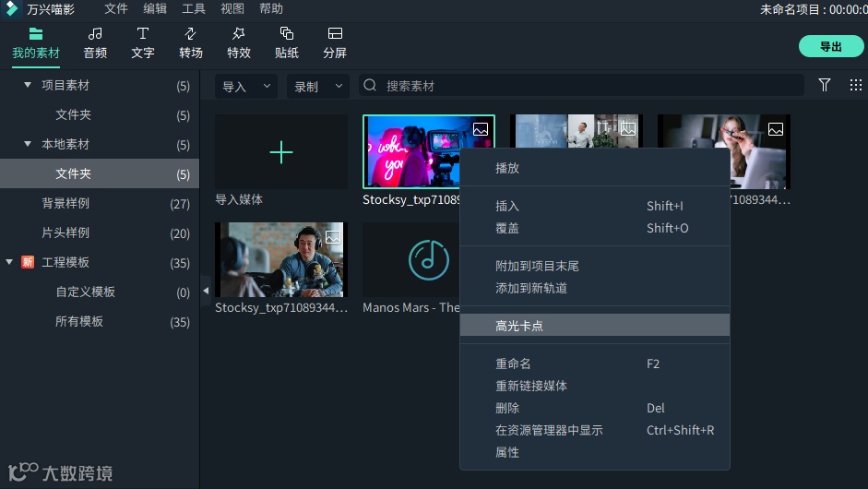Open the 编辑 menu
The height and width of the screenshot is (489, 868).
[155, 9]
